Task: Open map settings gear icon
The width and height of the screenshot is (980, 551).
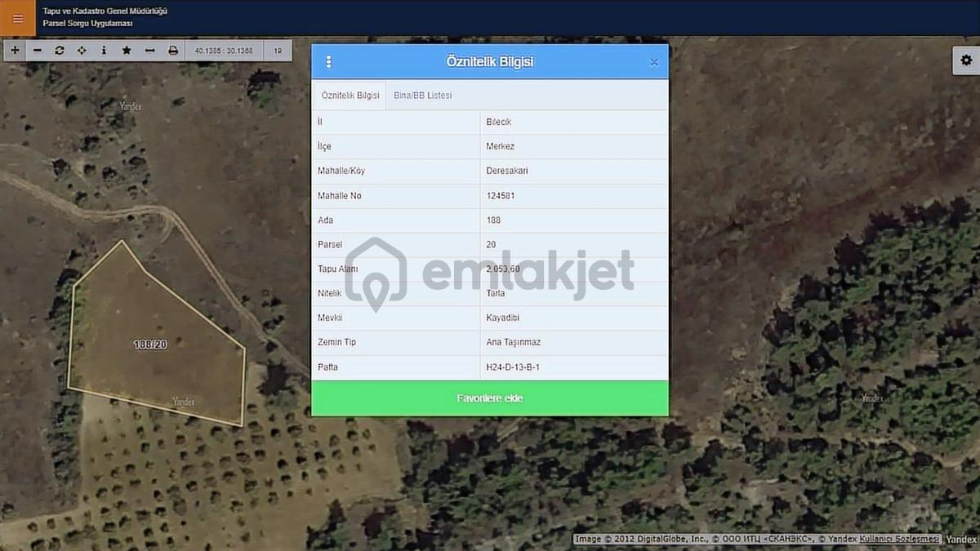Action: point(966,60)
